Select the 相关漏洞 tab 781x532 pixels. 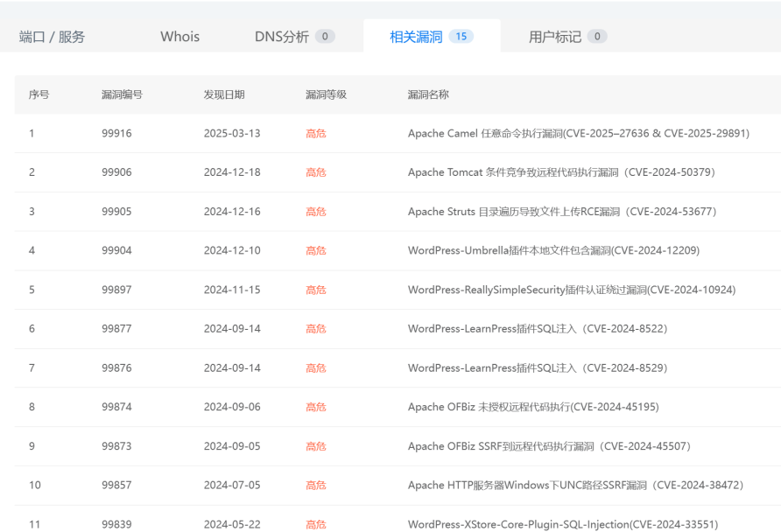[432, 37]
